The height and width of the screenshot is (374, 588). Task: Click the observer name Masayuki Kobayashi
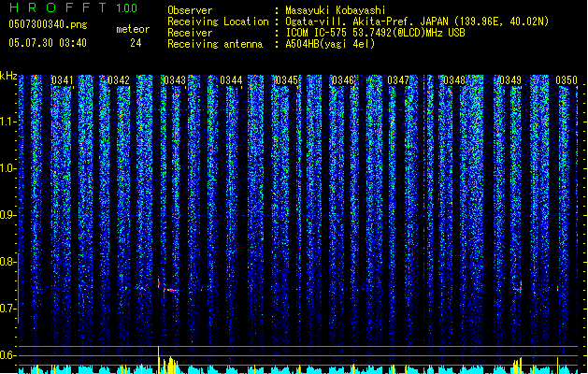335,10
